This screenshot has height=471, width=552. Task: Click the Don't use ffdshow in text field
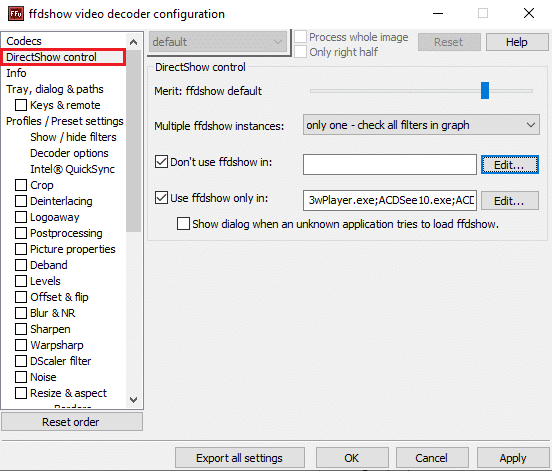[x=390, y=164]
